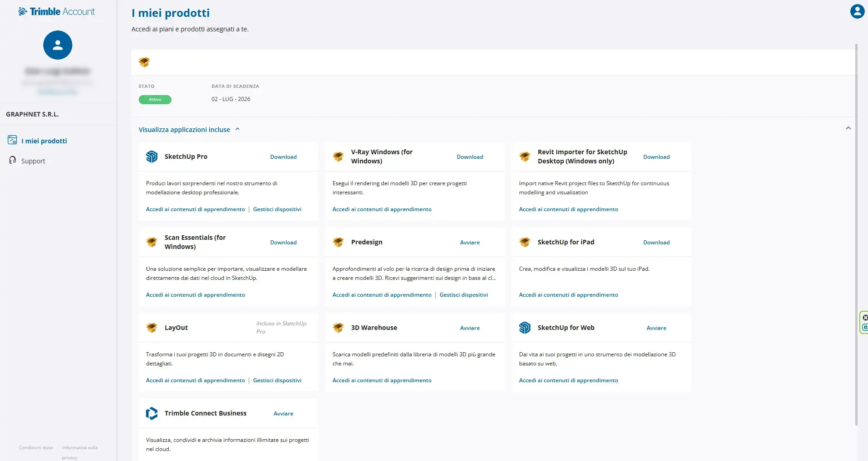Click the SketchUp for iPad icon
This screenshot has height=461, width=868.
pyautogui.click(x=525, y=242)
